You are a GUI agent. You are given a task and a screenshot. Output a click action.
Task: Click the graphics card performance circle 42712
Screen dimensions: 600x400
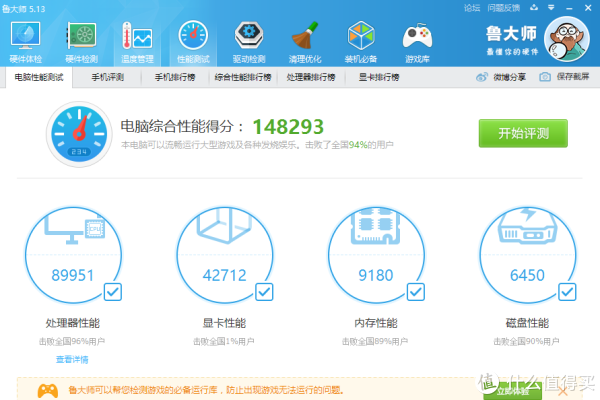pos(225,255)
